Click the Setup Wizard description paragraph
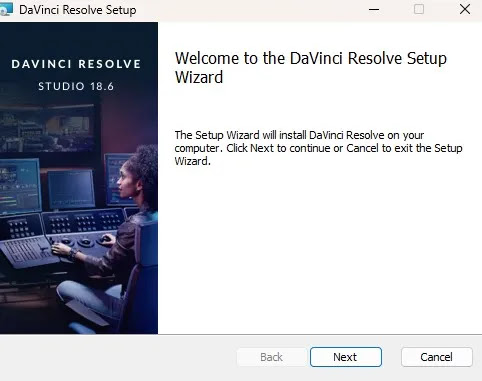This screenshot has width=482, height=381. [318, 148]
